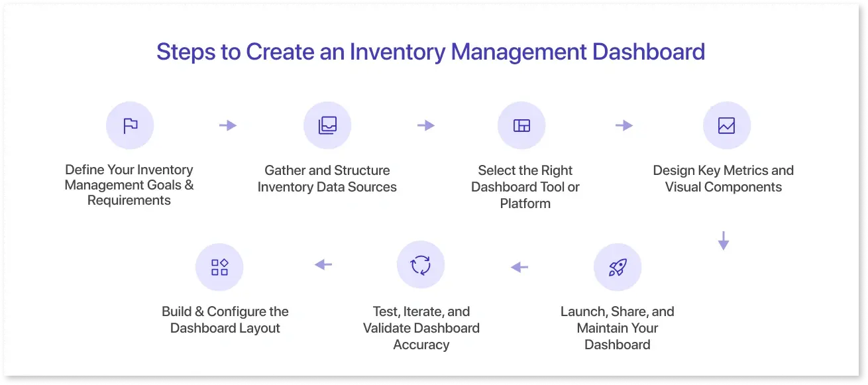The image size is (868, 385).
Task: Click the arrow between flag and data-sources icons
Action: tap(227, 125)
